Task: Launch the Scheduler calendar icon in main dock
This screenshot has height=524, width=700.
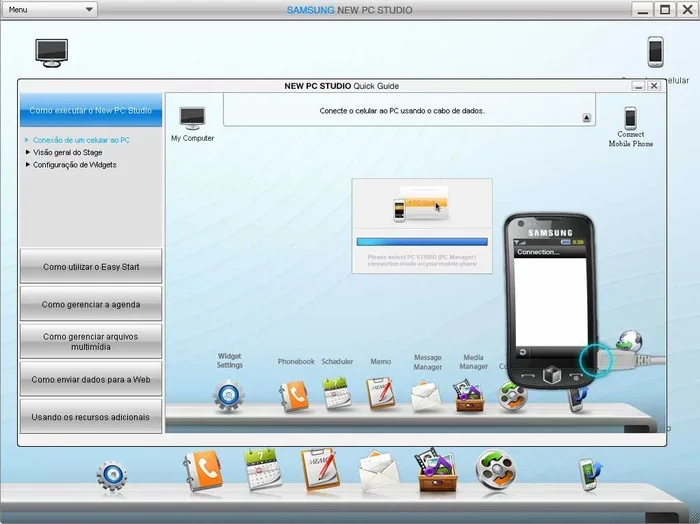Action: click(263, 469)
